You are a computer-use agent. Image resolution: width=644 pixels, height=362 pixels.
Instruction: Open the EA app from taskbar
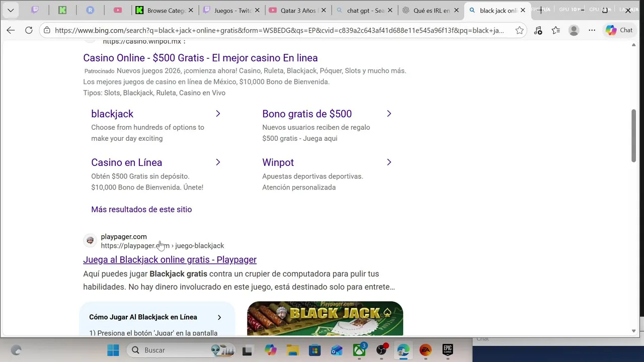[426, 350]
